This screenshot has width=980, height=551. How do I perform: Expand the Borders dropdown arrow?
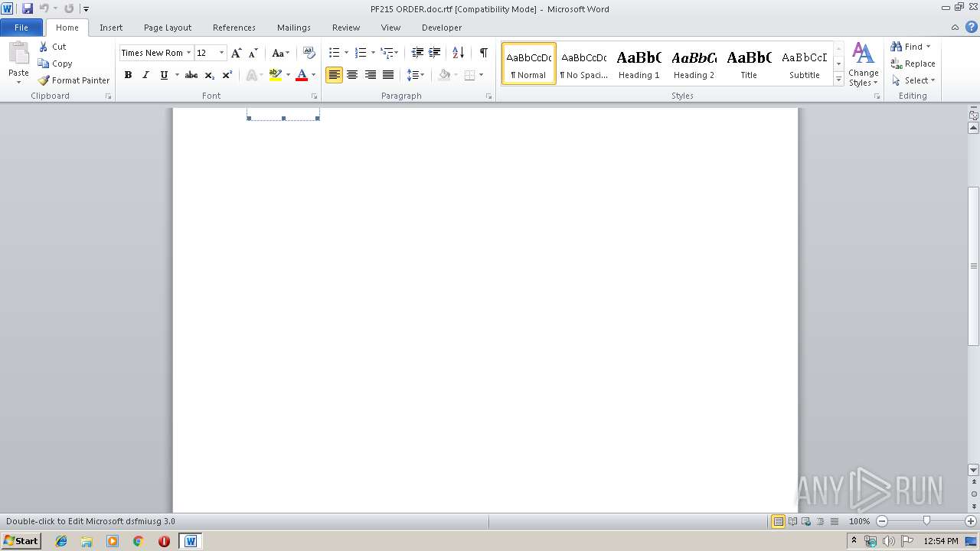[481, 75]
